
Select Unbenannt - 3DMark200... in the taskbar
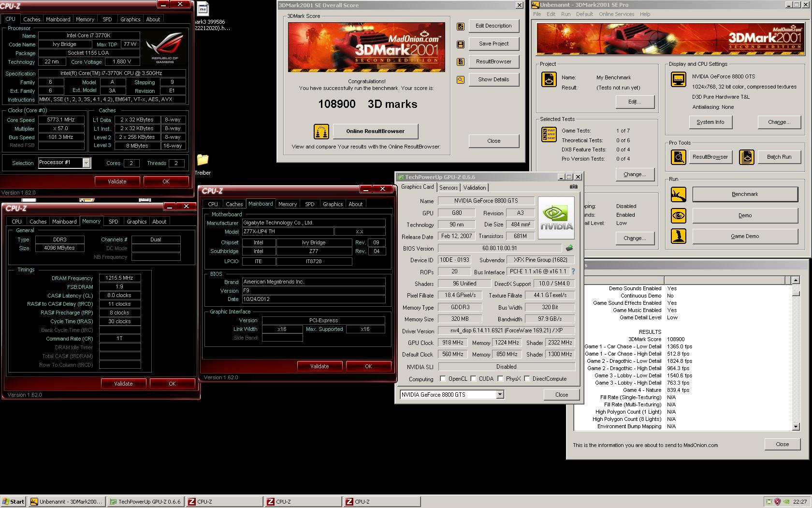[66, 502]
